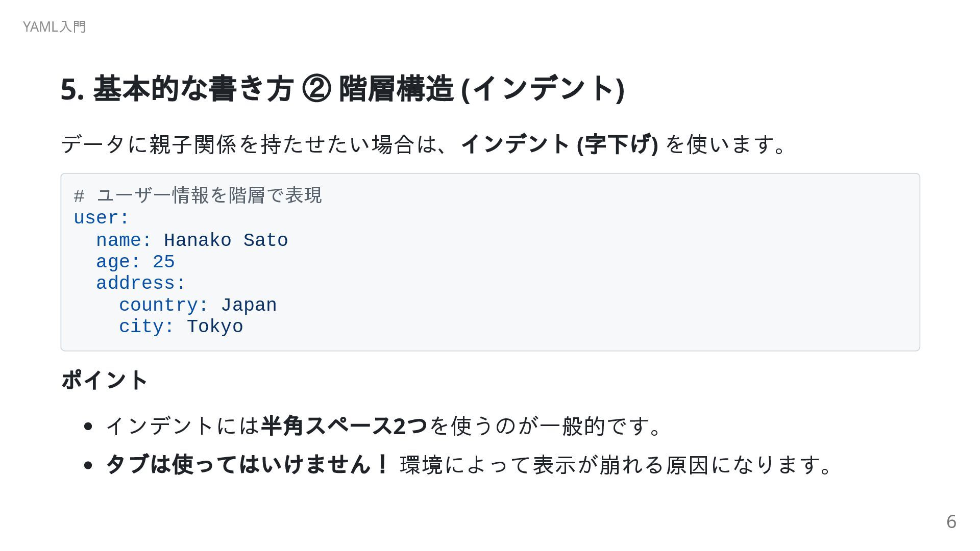Viewport: 980px width, 551px height.
Task: Click the slide title "5. 基本的な書き方"
Action: [177, 89]
